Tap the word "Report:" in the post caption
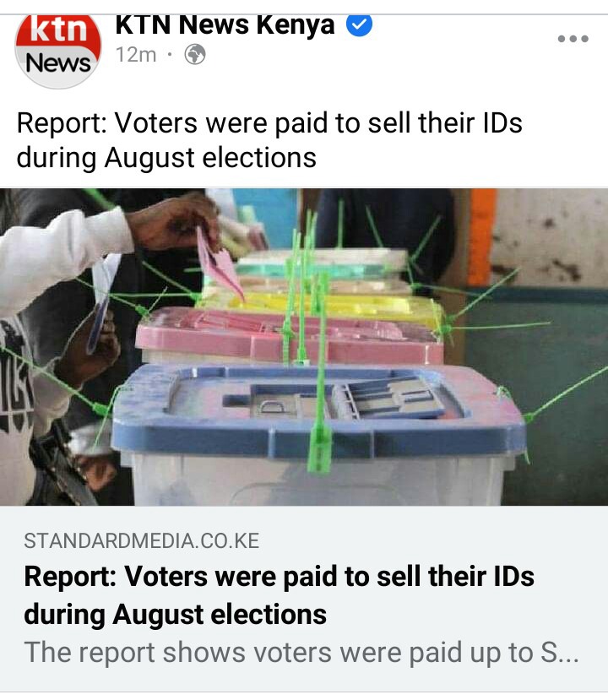Viewport: 608px width, 700px height. (x=62, y=122)
